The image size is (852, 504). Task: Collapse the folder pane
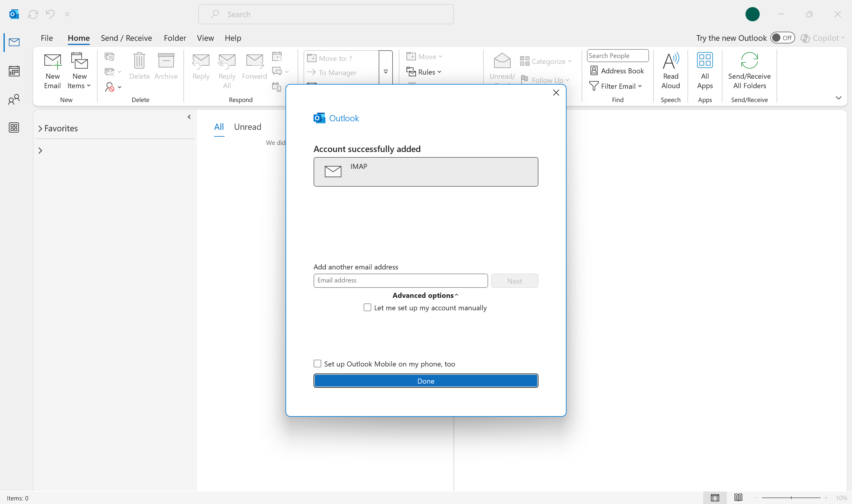[189, 117]
